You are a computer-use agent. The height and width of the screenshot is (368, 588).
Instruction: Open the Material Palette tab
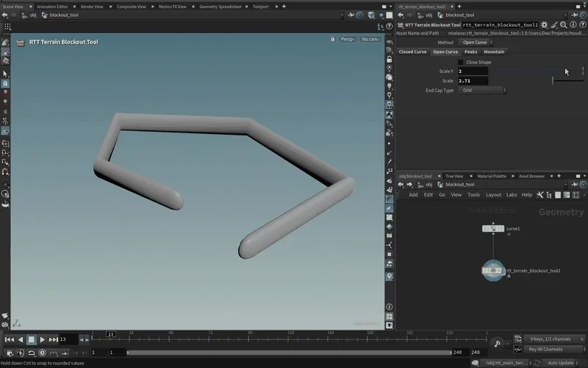491,176
